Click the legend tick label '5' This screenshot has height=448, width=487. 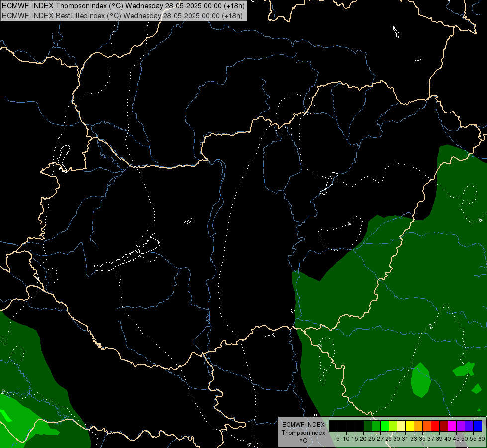338,439
